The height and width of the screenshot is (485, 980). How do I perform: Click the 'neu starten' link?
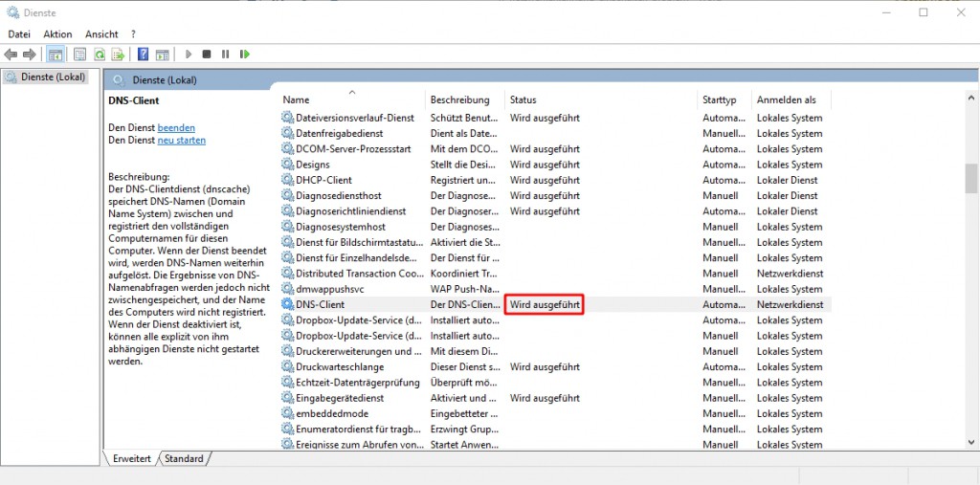pos(181,141)
